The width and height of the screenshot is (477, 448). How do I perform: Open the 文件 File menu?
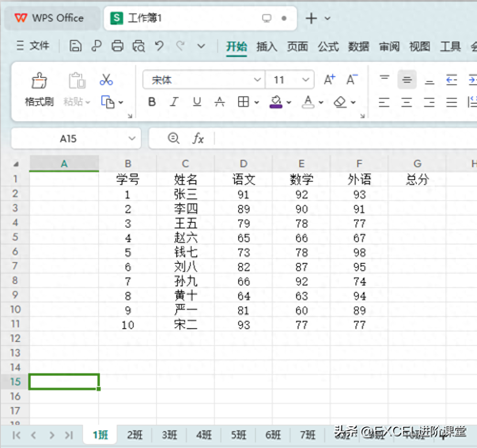[33, 46]
